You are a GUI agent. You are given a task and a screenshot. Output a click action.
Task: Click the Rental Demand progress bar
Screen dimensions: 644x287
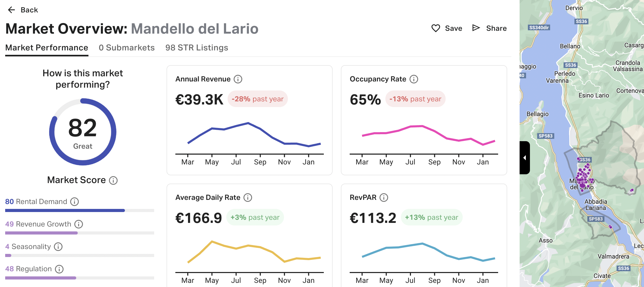click(79, 210)
